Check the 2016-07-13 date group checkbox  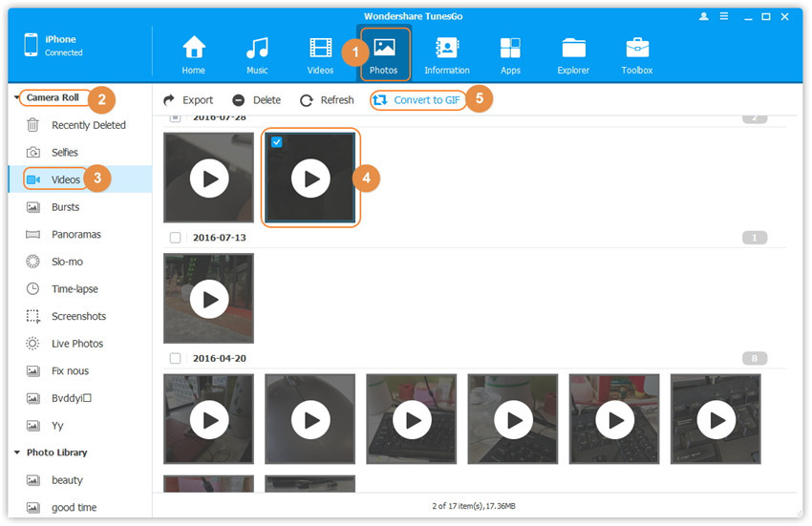click(175, 238)
